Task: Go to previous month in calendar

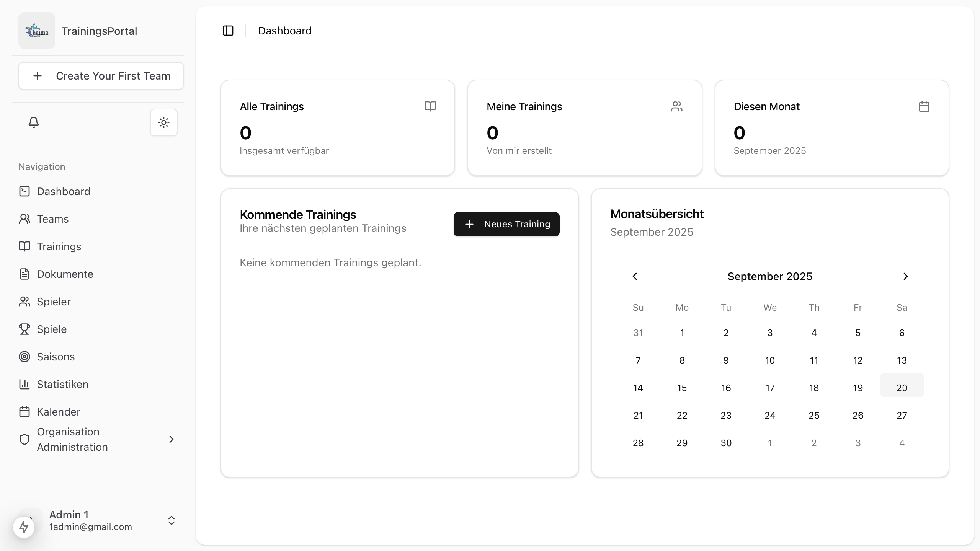Action: [635, 276]
